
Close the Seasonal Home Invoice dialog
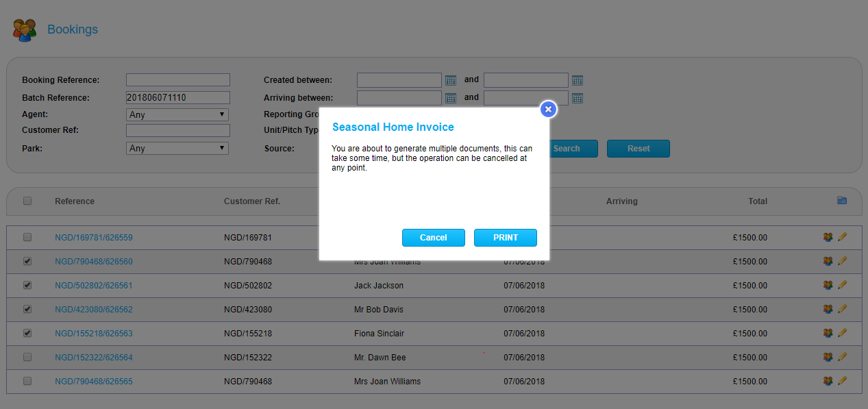[x=548, y=109]
